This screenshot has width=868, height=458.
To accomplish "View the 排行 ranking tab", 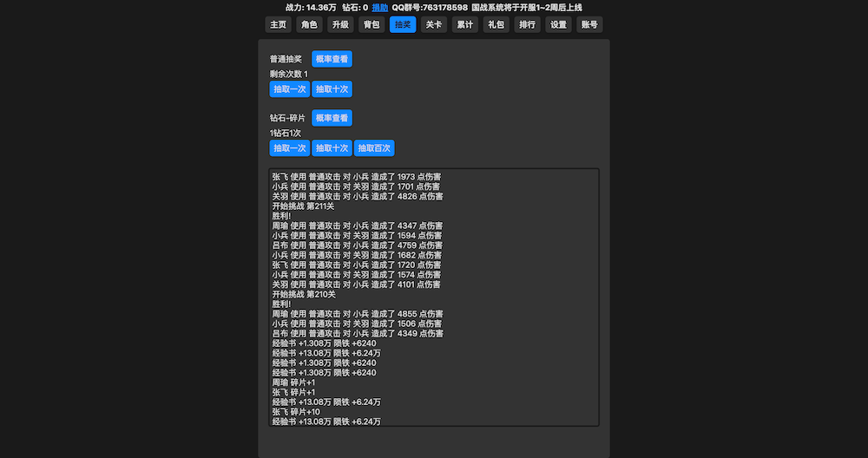I will pyautogui.click(x=527, y=24).
